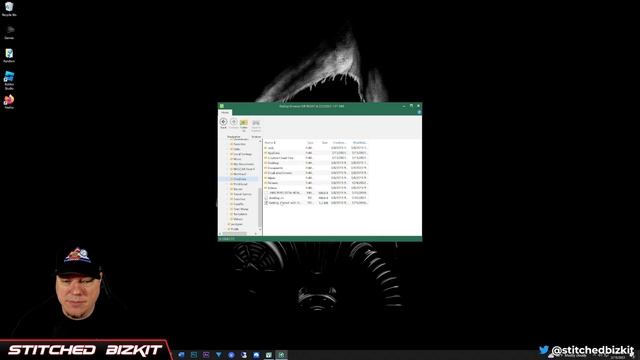Click the round blue taskbar icon
The width and height of the screenshot is (640, 360).
click(231, 355)
